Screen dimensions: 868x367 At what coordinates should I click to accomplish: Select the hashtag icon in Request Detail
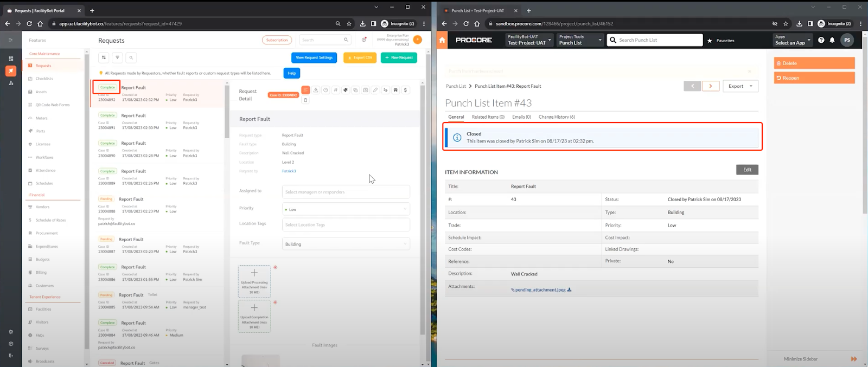coord(335,90)
